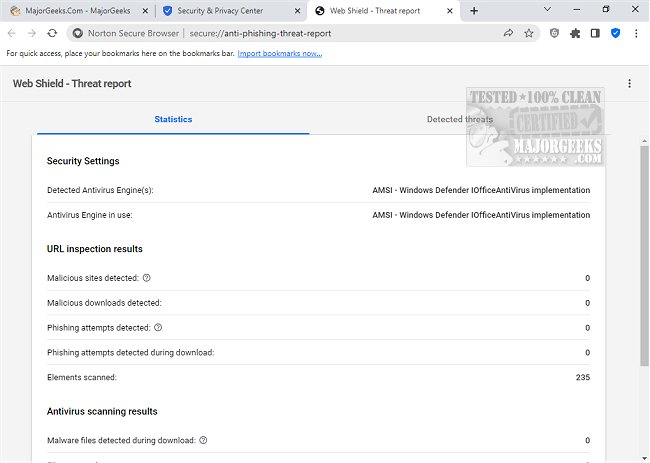
Task: Close the Security & Privacy Center tab
Action: coord(297,11)
